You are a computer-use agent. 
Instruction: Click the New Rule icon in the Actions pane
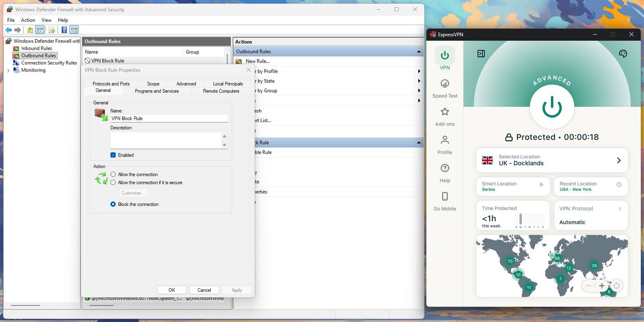(x=239, y=61)
